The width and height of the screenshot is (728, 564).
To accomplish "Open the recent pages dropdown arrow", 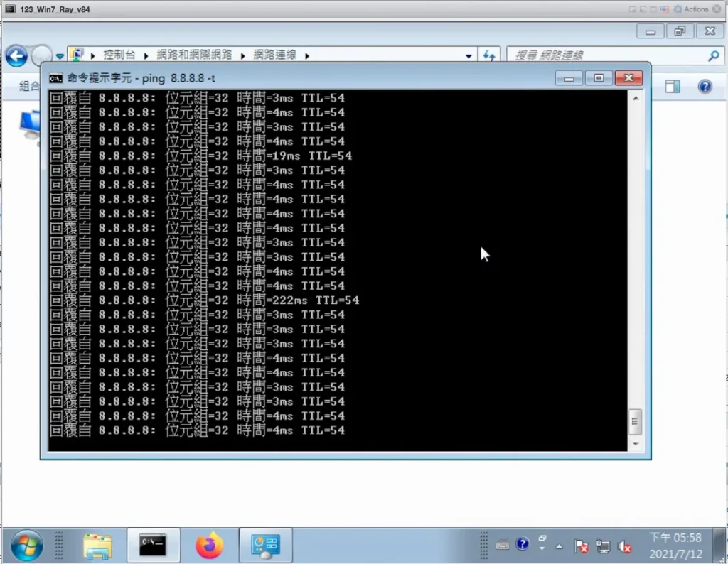I will (x=60, y=56).
